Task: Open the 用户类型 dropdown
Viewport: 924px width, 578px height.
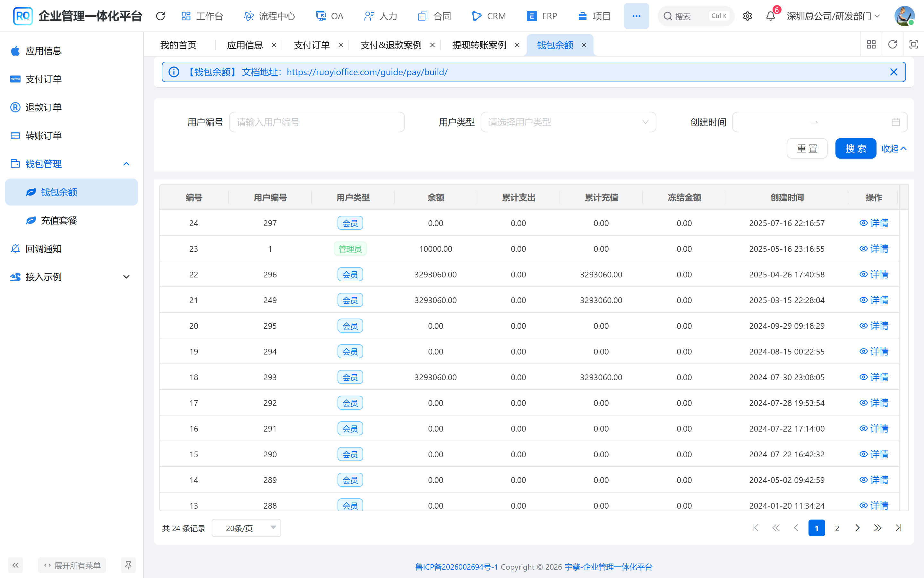Action: (x=568, y=122)
